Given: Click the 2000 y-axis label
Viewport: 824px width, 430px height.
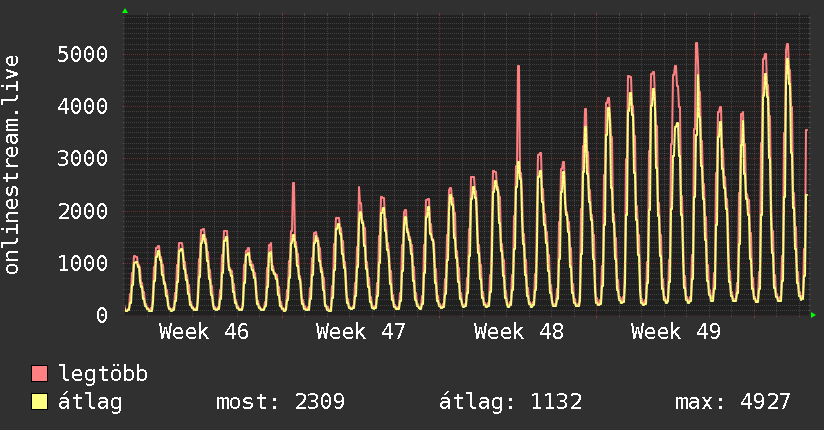Looking at the screenshot, I should pyautogui.click(x=82, y=211).
